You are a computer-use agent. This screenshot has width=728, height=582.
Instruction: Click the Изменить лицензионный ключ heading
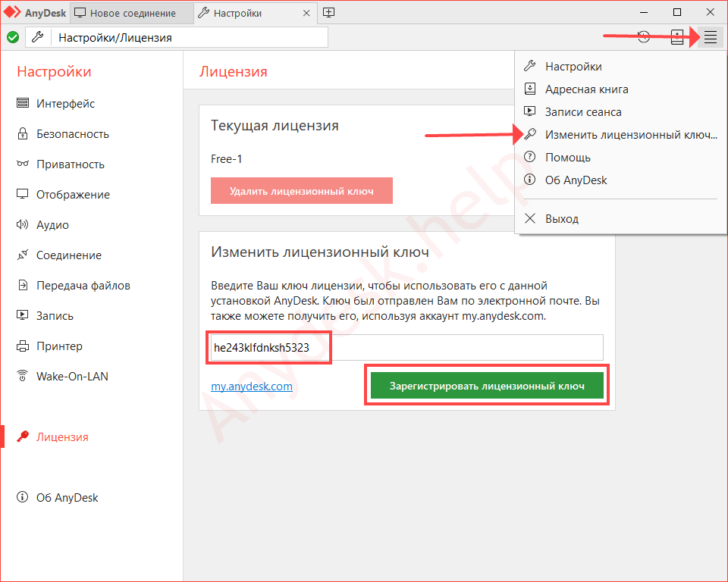[320, 252]
